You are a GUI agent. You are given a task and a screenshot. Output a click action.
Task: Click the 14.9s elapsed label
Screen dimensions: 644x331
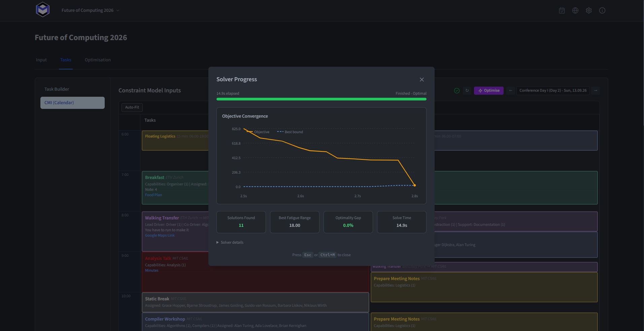click(228, 93)
